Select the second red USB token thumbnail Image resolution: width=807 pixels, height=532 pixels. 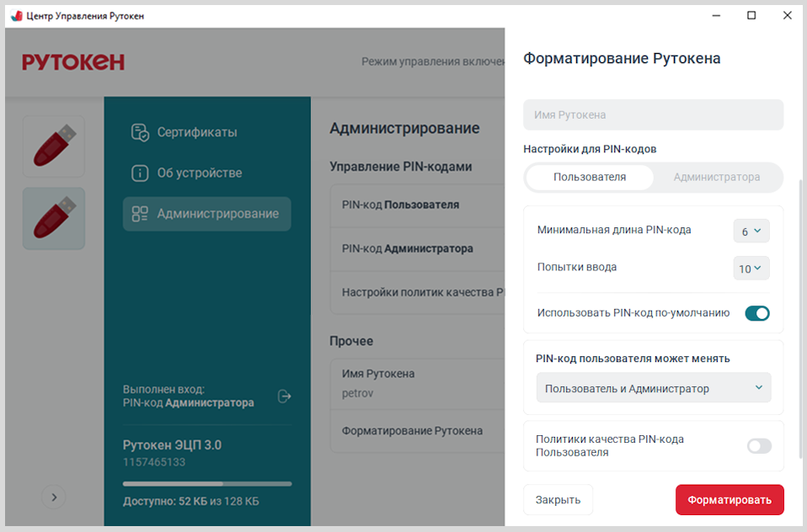pyautogui.click(x=54, y=218)
